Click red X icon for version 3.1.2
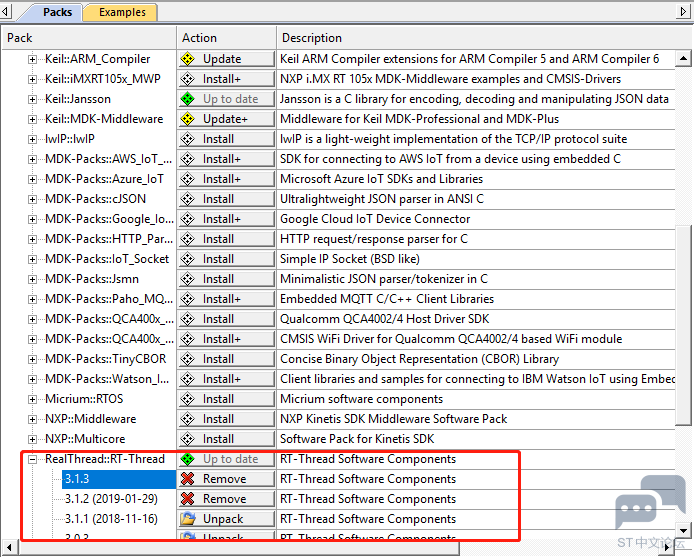The width and height of the screenshot is (694, 558). click(x=188, y=499)
